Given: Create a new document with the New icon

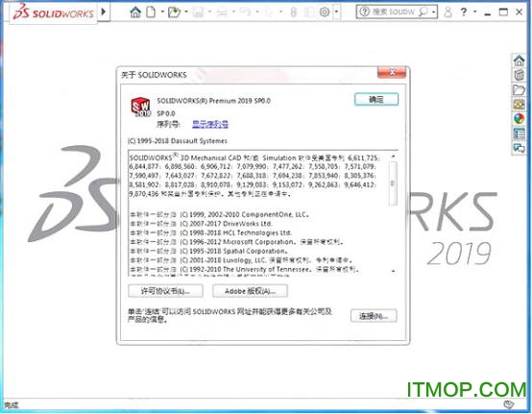Looking at the screenshot, I should [x=151, y=12].
